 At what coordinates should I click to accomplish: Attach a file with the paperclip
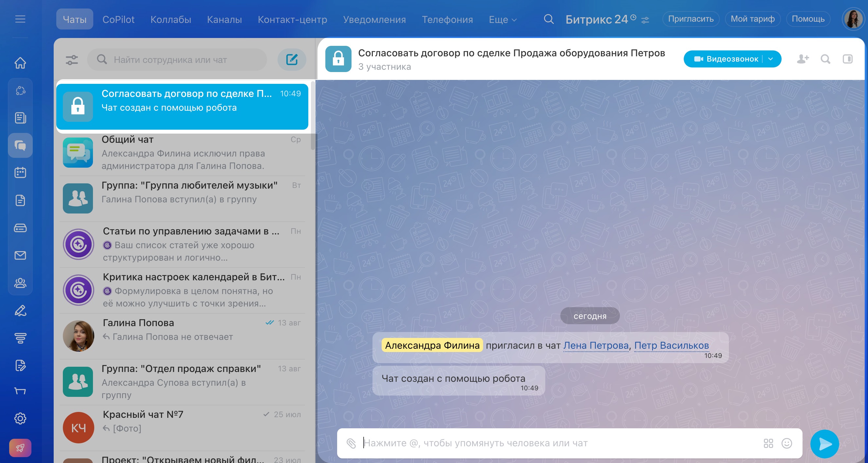point(352,443)
